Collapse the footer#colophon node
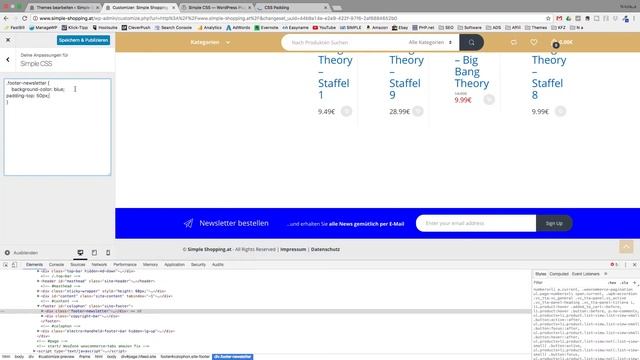The width and height of the screenshot is (640, 360). (39, 306)
